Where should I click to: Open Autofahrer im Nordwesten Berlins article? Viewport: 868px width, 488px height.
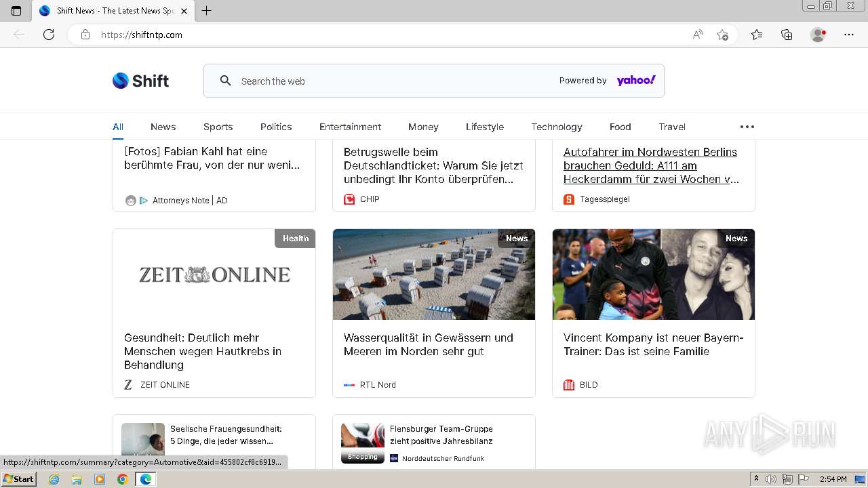[x=651, y=165]
